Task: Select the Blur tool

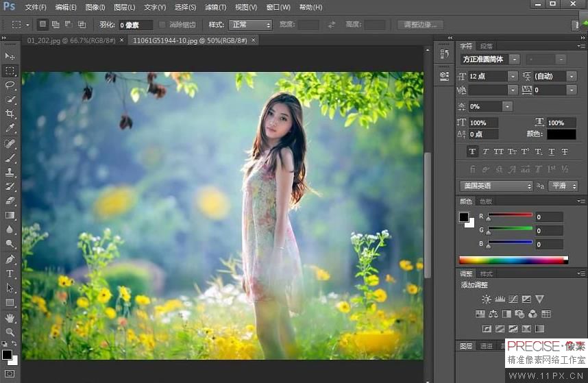Action: click(x=10, y=230)
